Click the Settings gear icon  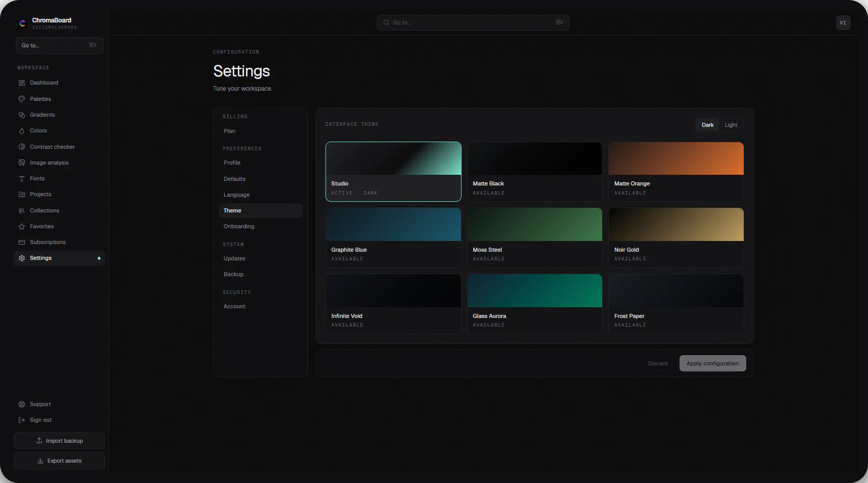pos(21,258)
